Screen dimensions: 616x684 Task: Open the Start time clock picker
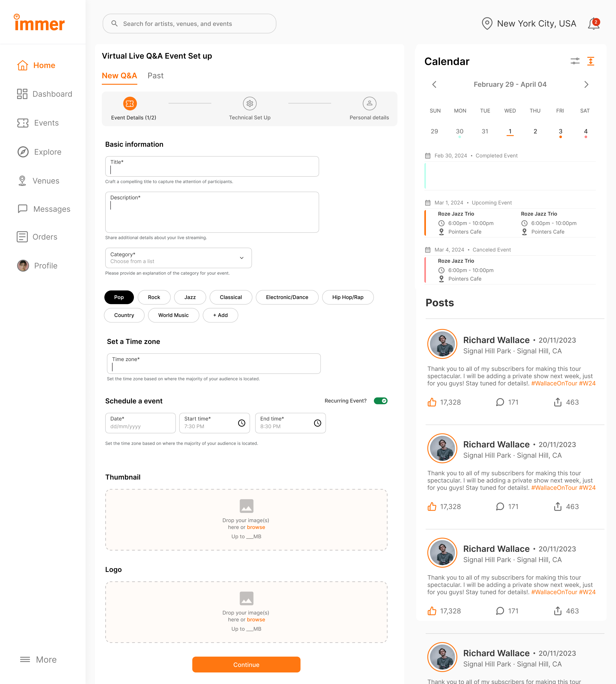coord(241,423)
